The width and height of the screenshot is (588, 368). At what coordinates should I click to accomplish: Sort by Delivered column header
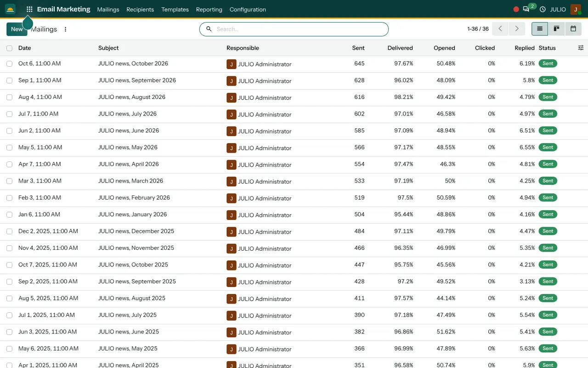click(x=400, y=48)
